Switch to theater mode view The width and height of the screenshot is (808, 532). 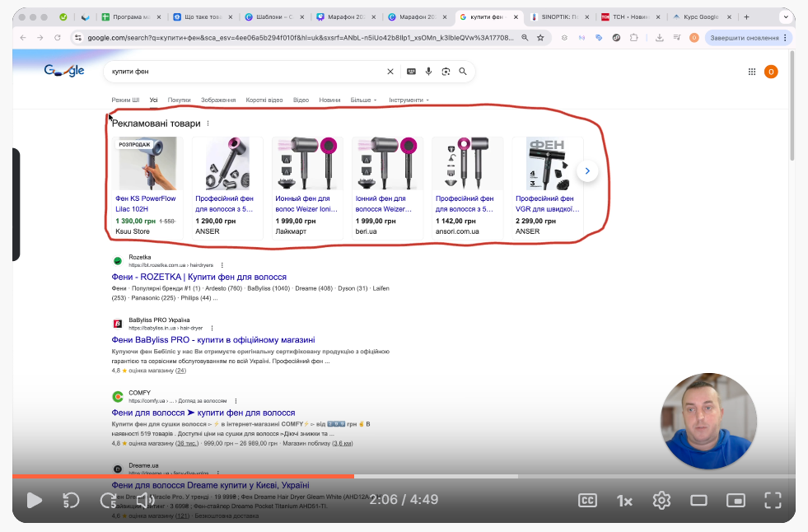(x=698, y=500)
